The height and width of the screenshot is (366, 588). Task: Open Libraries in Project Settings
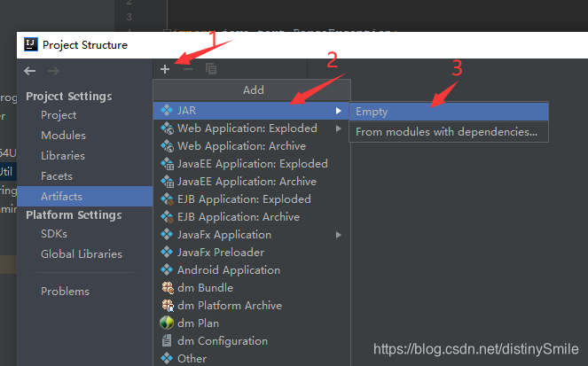pos(63,155)
